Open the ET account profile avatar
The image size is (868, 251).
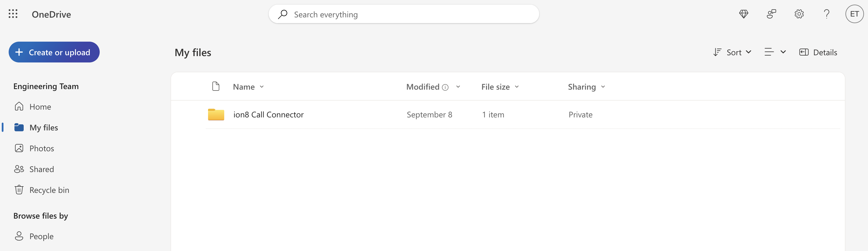pos(854,14)
